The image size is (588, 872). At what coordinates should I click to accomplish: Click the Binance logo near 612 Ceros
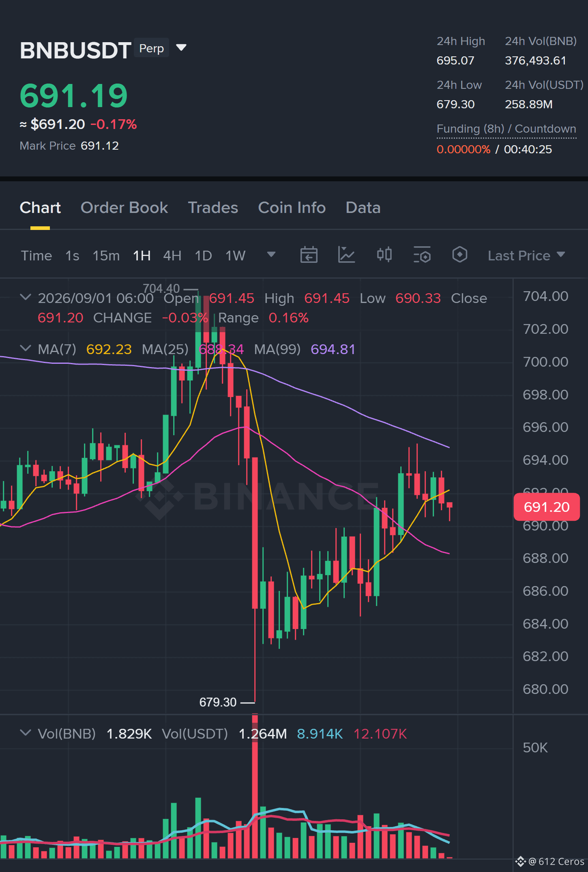tap(520, 861)
